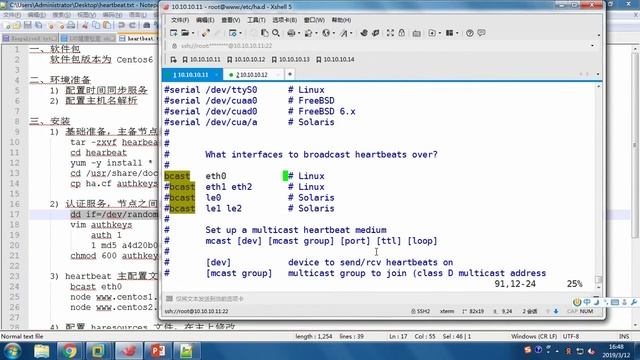
Task: Open dropdown arrow beside globe icon
Action: [x=333, y=33]
